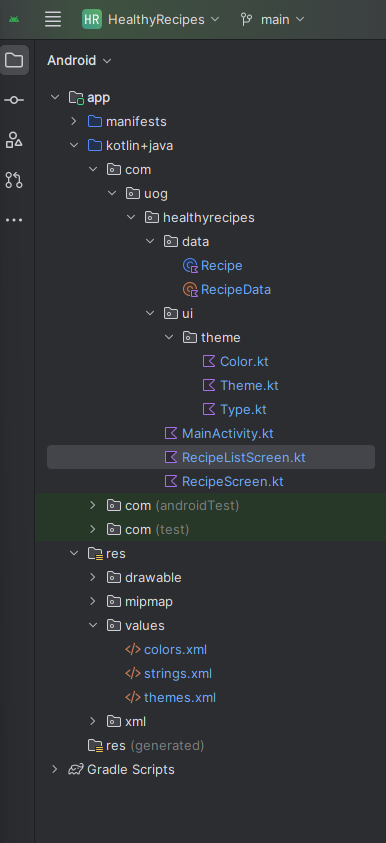Viewport: 386px width, 843px height.
Task: Click the Android logo icon at the top left
Action: 14,19
